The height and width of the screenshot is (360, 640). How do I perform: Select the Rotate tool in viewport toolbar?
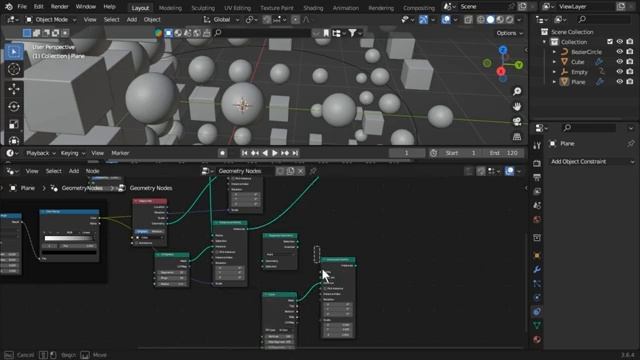coord(14,107)
